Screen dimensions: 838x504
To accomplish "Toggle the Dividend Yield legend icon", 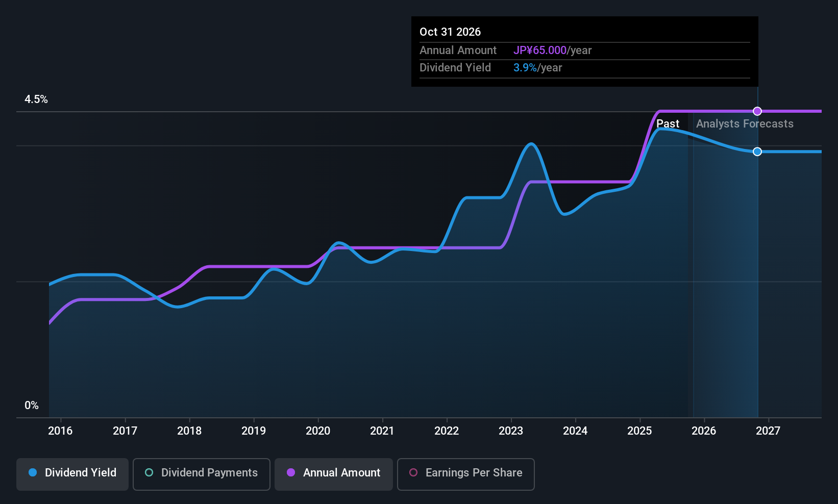I will [33, 473].
